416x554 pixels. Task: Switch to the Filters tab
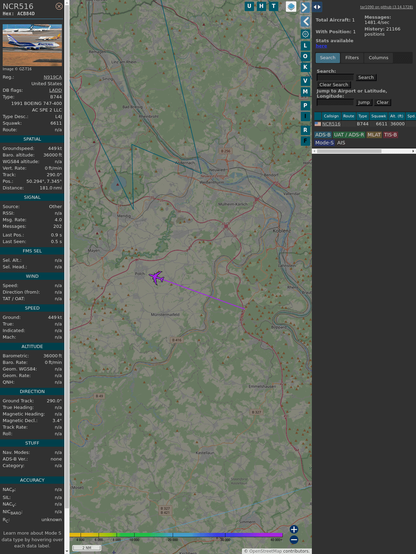coord(352,58)
